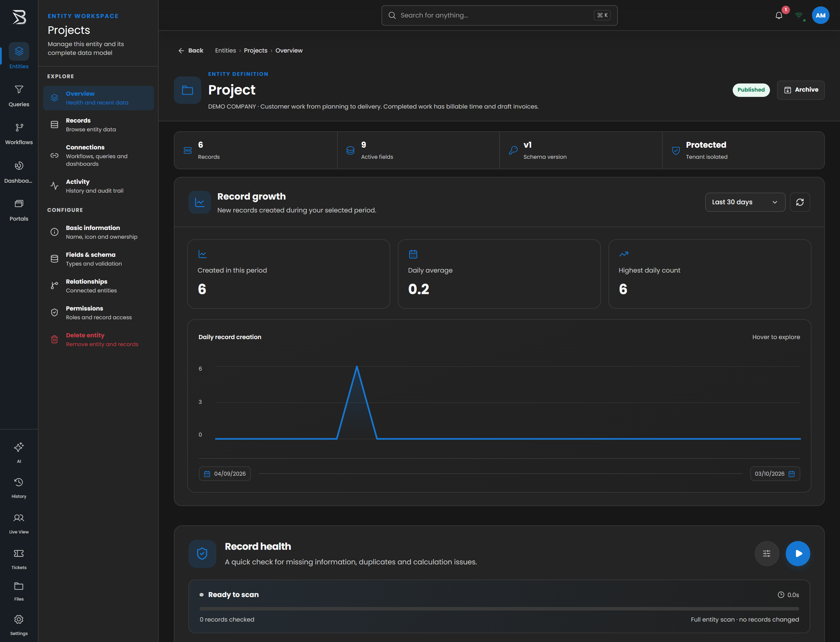Image resolution: width=840 pixels, height=642 pixels.
Task: Click the date range slider track
Action: click(501, 473)
